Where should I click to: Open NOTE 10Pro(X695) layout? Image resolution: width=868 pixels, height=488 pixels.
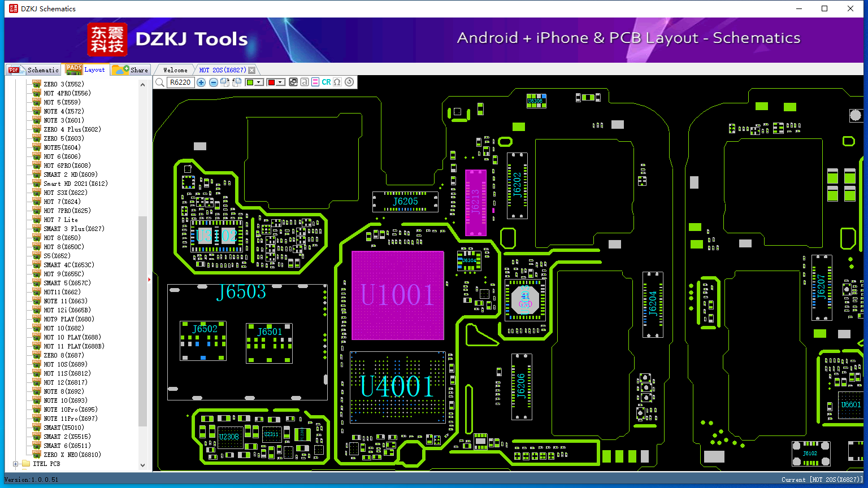[x=71, y=409]
